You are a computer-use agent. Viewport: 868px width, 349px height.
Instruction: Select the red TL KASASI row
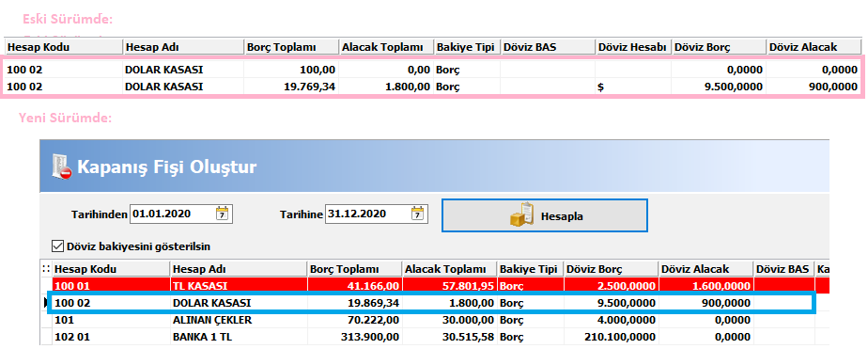tap(435, 286)
